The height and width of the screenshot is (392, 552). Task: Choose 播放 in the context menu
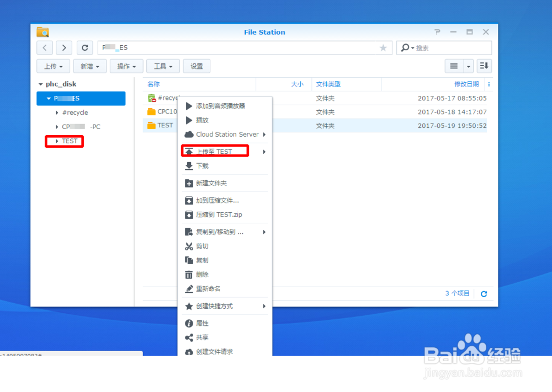point(225,120)
